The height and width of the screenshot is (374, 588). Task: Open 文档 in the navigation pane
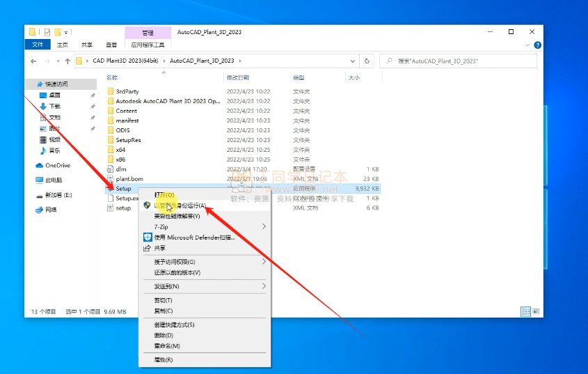click(55, 118)
